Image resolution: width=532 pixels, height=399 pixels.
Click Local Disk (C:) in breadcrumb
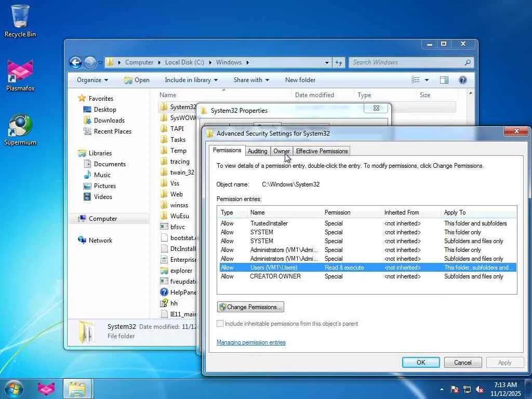[184, 62]
